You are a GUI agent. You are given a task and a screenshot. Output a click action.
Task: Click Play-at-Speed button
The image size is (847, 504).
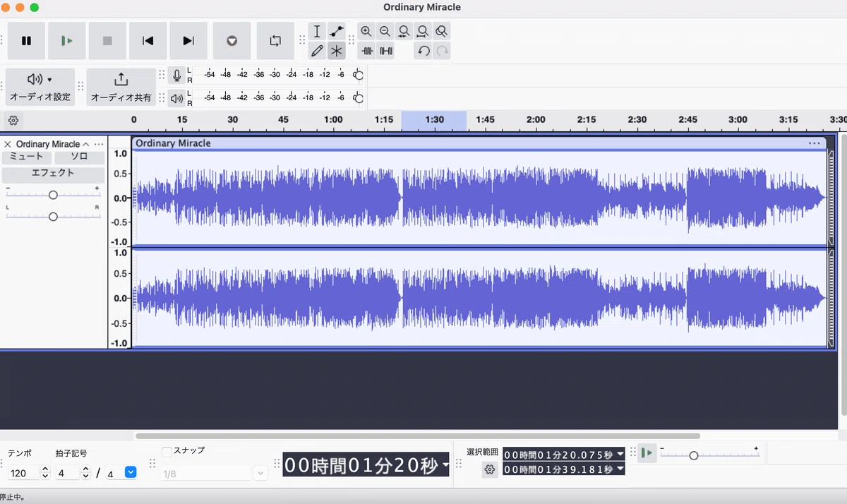[647, 453]
